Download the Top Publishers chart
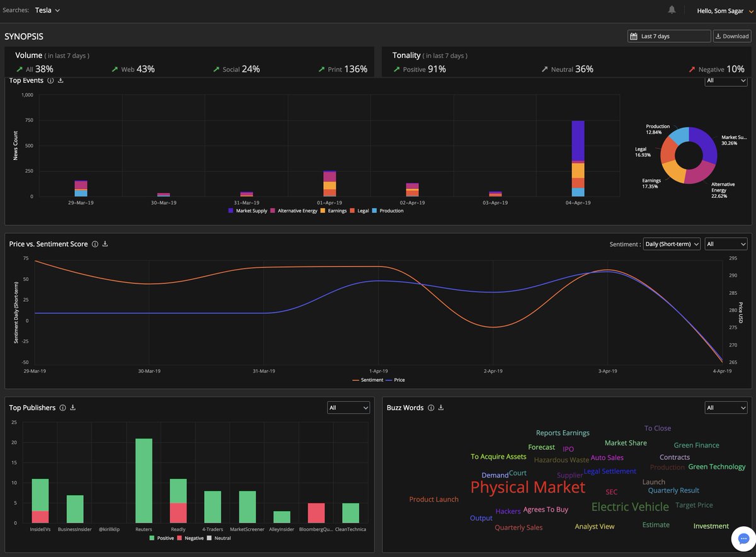 click(x=73, y=408)
